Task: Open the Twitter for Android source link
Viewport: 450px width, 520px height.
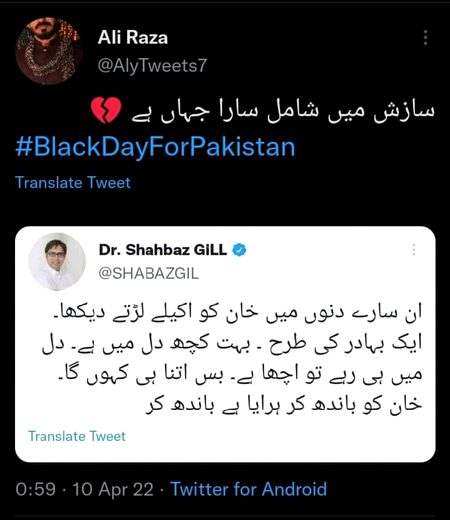Action: 249,489
